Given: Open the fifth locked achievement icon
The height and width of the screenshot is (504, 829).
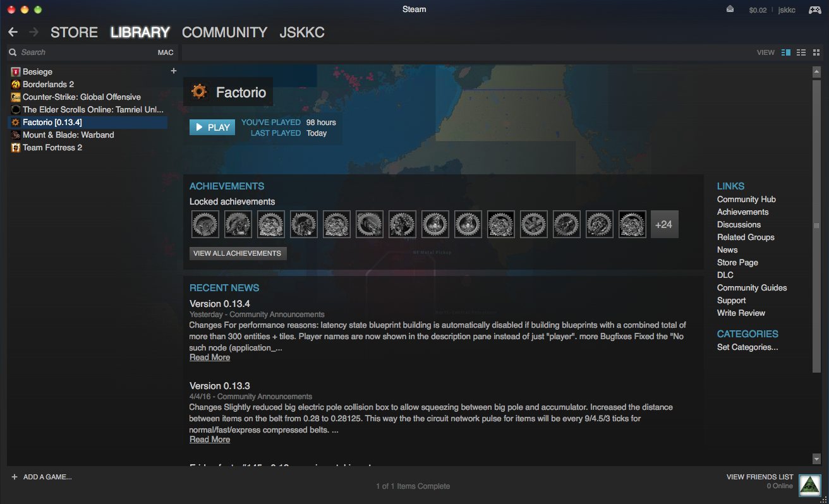Looking at the screenshot, I should [x=337, y=224].
